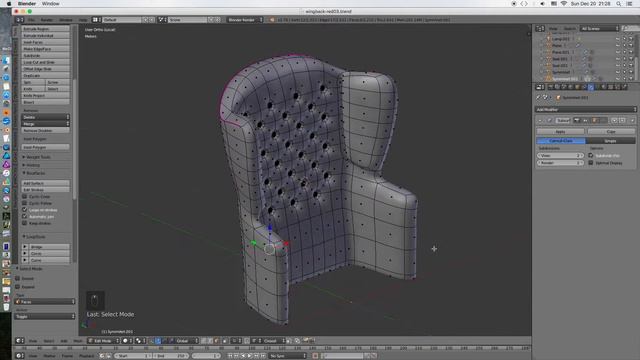
Task: Click the timeline editor type icon
Action: (x=20, y=356)
